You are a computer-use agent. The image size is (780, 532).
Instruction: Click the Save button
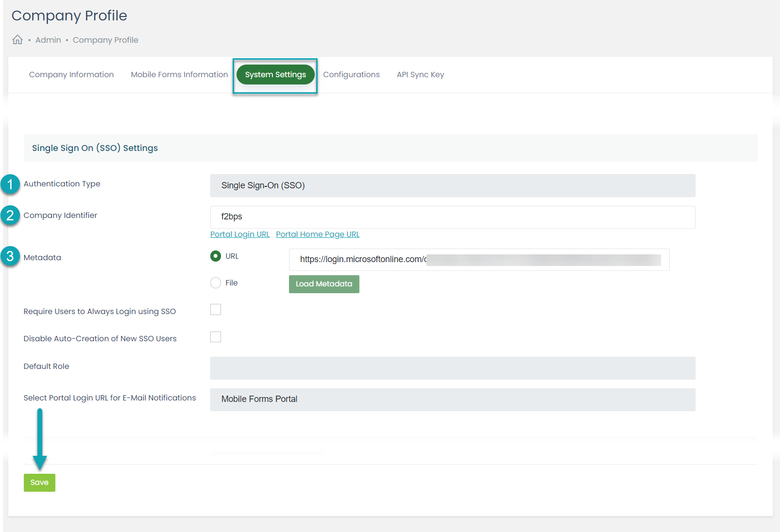(39, 482)
